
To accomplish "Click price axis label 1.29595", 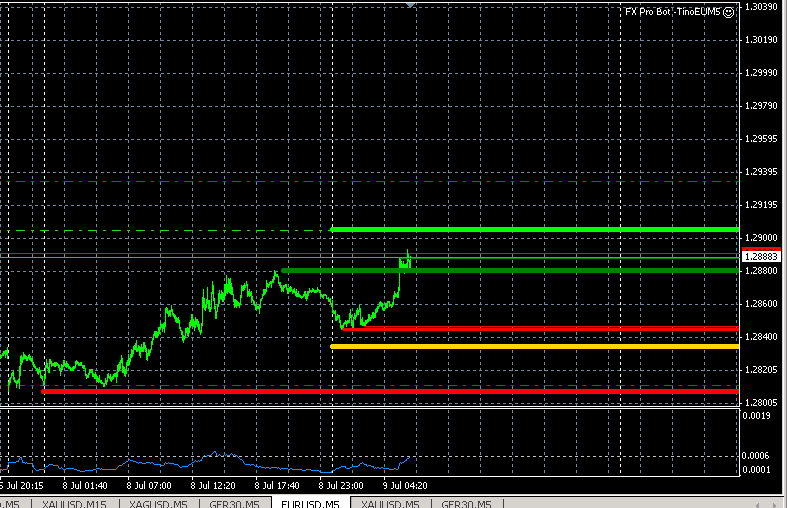I will pos(761,139).
